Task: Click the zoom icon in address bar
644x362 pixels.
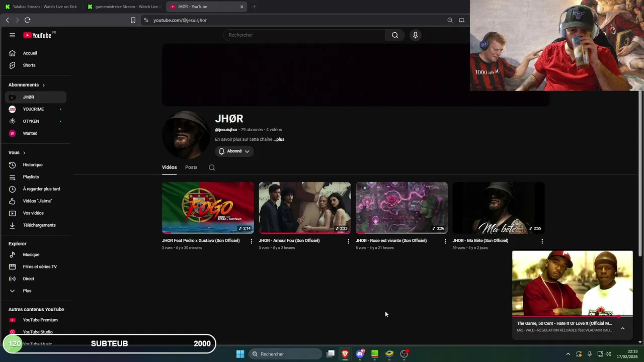Action: [x=450, y=20]
